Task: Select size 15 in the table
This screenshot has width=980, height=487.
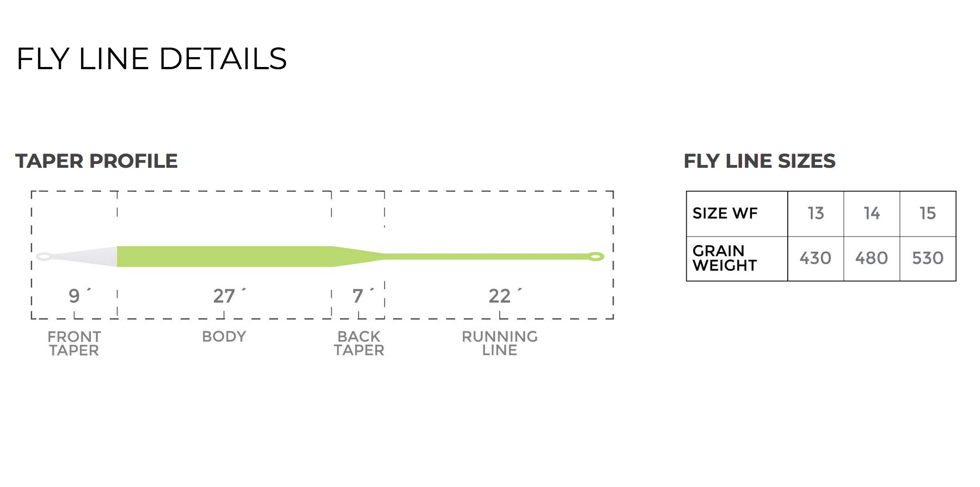Action: coord(928,214)
